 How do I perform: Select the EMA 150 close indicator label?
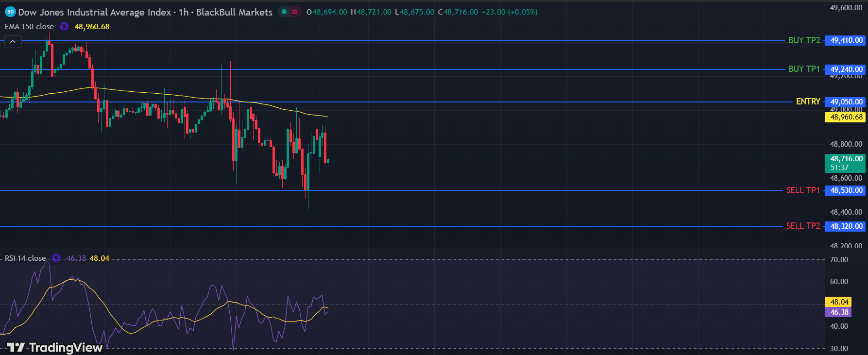pos(29,26)
